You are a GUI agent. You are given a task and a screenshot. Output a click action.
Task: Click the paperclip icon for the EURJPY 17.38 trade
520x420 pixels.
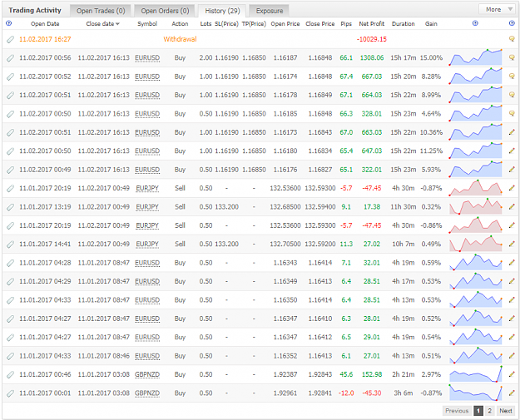pos(10,207)
